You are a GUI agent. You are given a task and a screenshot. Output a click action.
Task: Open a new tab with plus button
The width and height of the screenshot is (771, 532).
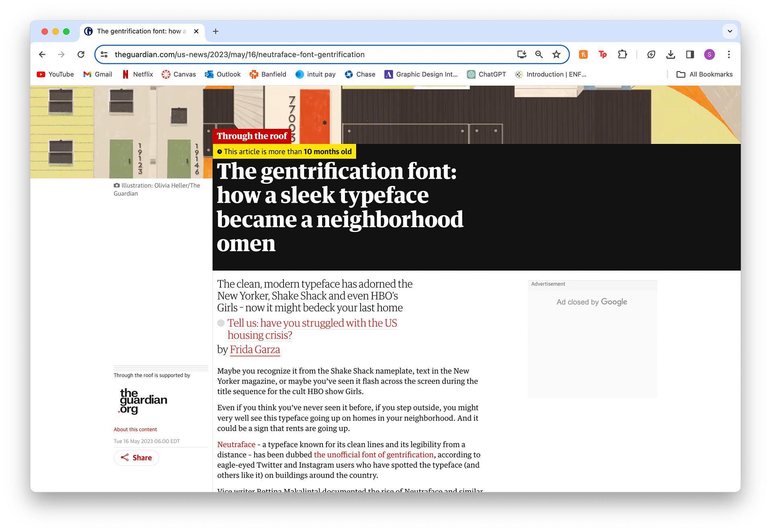pyautogui.click(x=216, y=31)
